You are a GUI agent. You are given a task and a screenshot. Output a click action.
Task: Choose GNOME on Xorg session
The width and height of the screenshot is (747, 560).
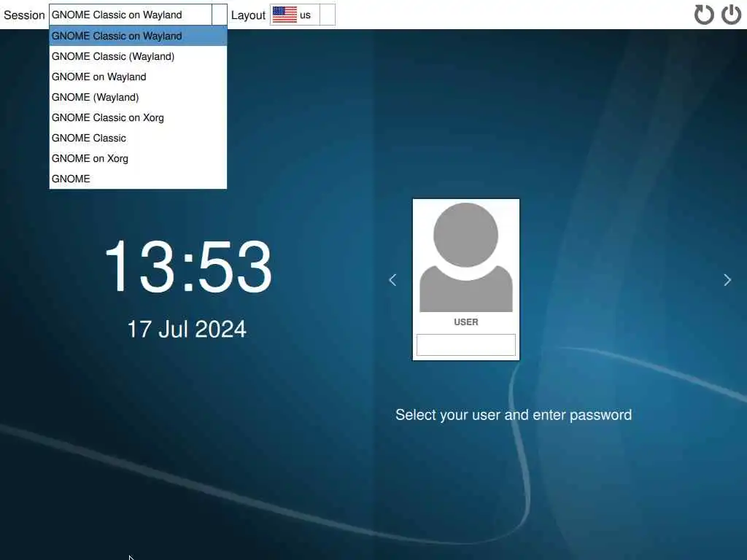tap(138, 158)
